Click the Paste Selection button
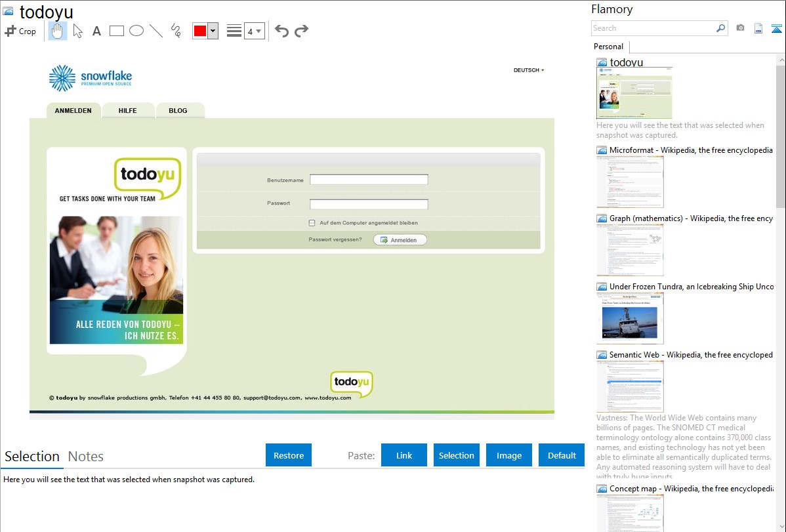The image size is (786, 532). (x=457, y=455)
